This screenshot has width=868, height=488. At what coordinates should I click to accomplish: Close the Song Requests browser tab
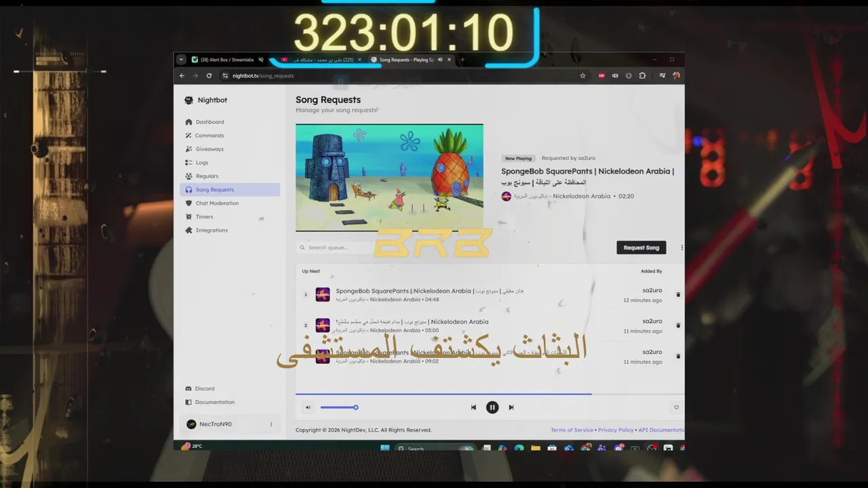(x=449, y=60)
